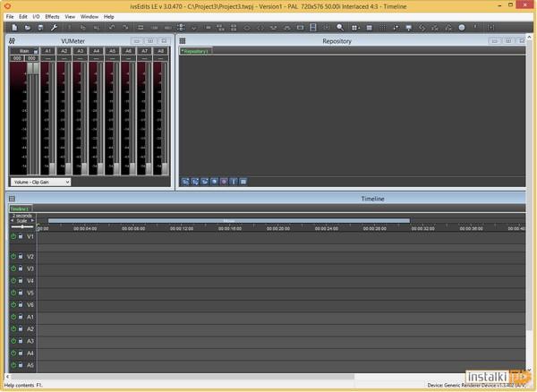Click the Save project disk icon

40,28
